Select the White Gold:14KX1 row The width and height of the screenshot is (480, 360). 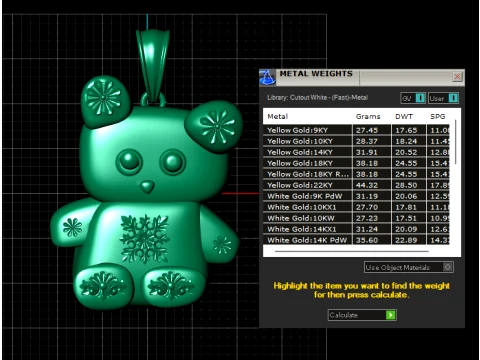[356, 229]
